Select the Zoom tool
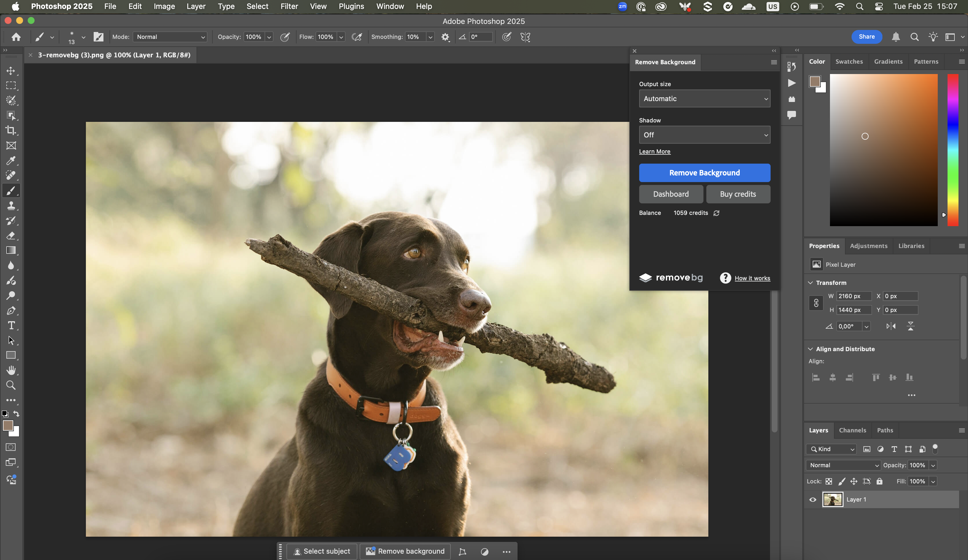The width and height of the screenshot is (968, 560). click(x=11, y=385)
